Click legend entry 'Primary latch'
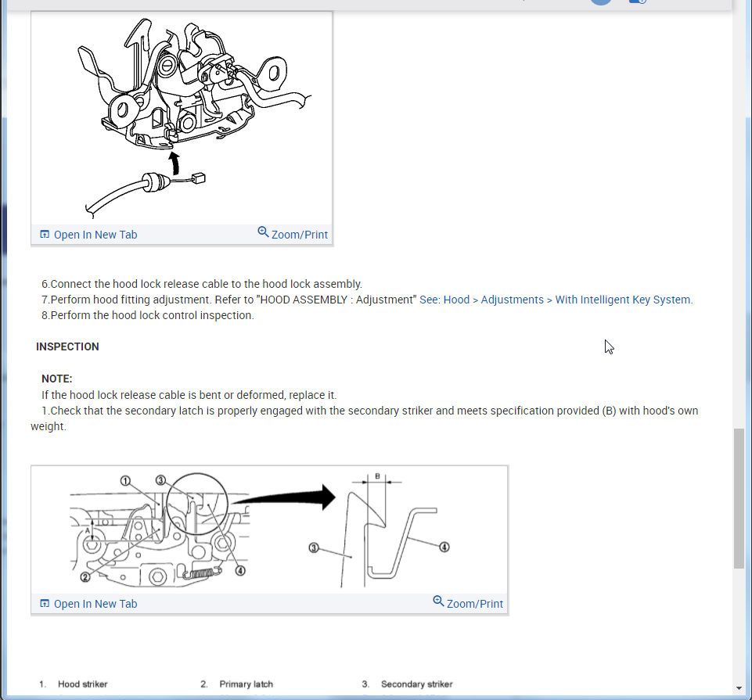Image resolution: width=752 pixels, height=700 pixels. 246,684
